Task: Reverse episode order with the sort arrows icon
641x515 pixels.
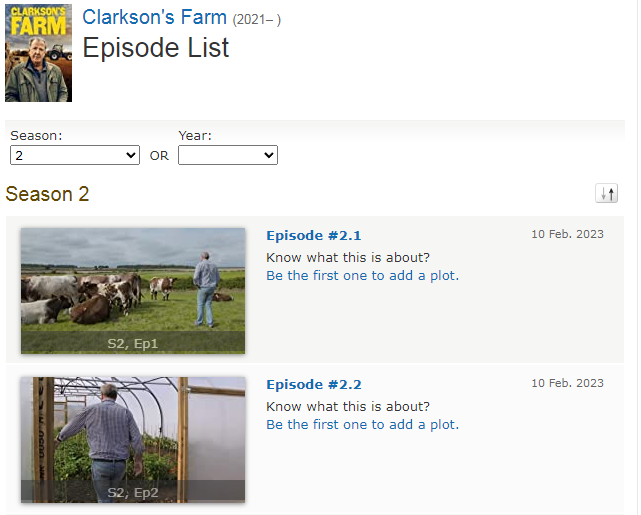Action: 606,193
